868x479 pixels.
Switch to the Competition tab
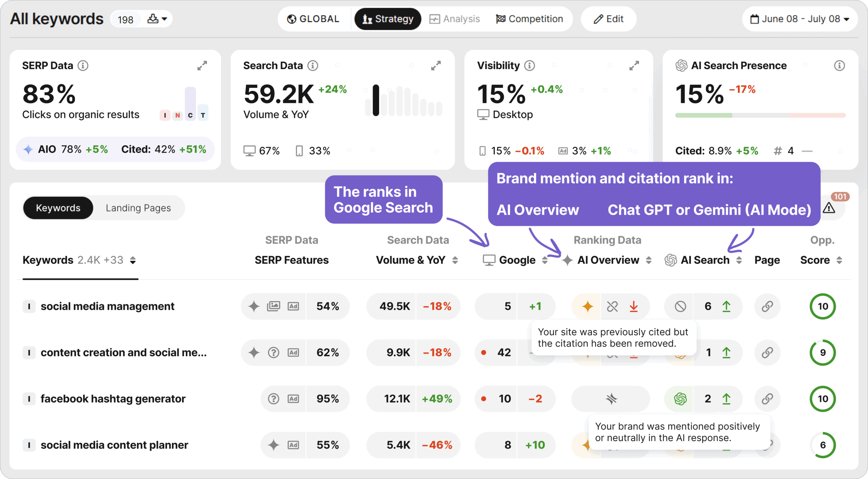tap(529, 19)
